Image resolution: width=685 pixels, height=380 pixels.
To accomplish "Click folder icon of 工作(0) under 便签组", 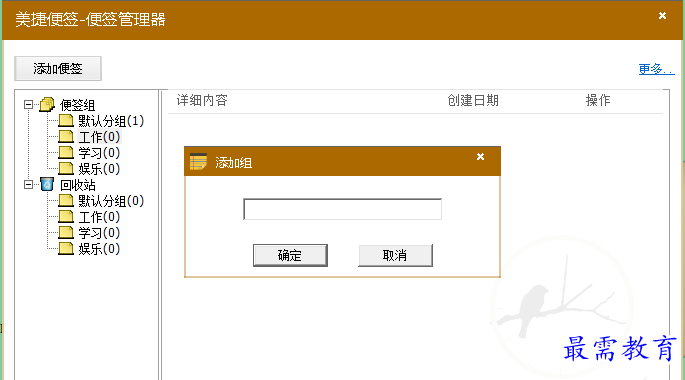I will (66, 137).
